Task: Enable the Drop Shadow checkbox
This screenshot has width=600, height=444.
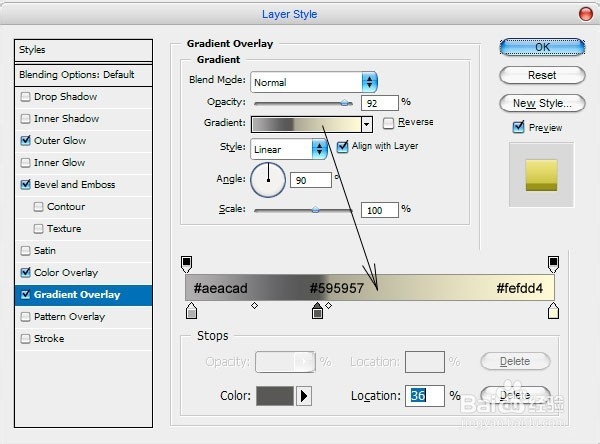Action: [x=26, y=97]
